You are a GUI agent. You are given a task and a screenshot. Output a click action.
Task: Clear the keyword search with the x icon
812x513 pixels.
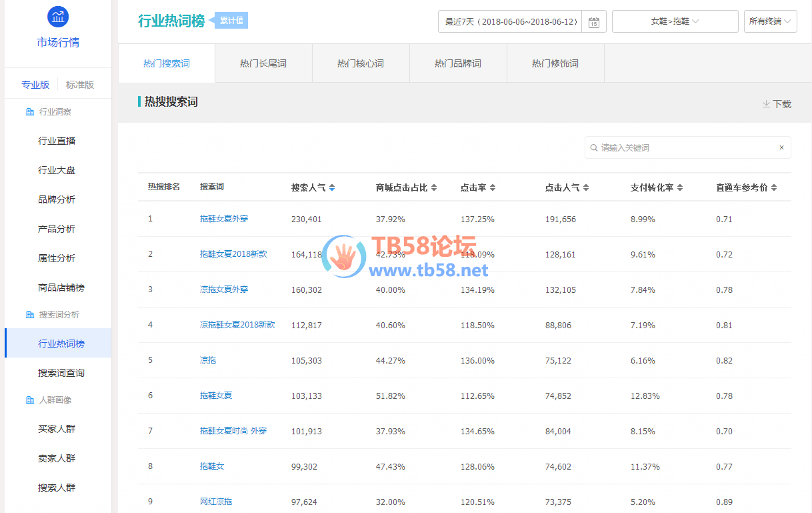[781, 147]
